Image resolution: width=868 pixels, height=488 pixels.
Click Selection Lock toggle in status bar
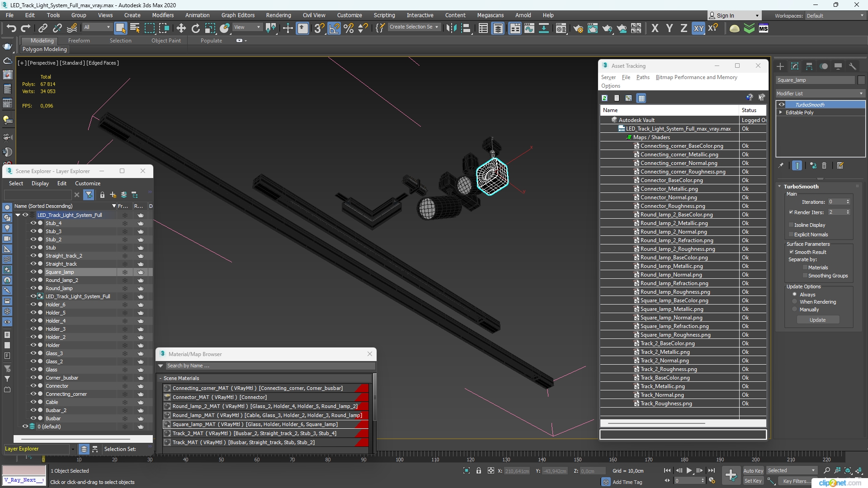click(x=479, y=471)
